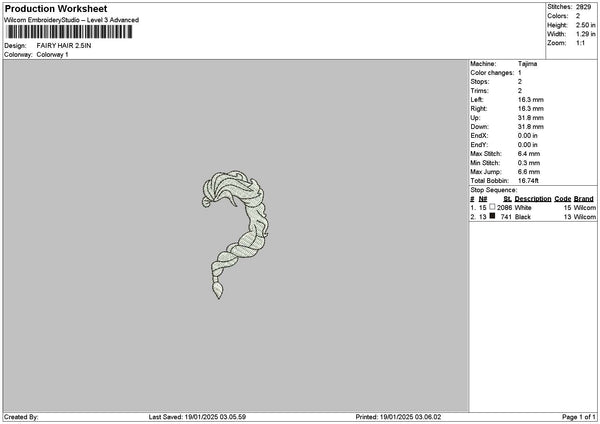The height and width of the screenshot is (424, 600).
Task: Click the 'Black' thread description
Action: pyautogui.click(x=523, y=217)
